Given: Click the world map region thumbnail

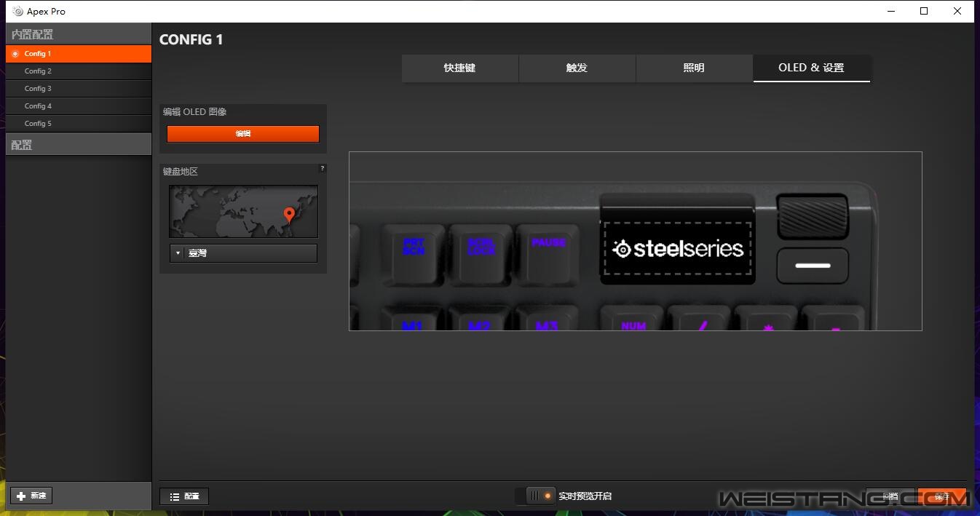Looking at the screenshot, I should 243,211.
